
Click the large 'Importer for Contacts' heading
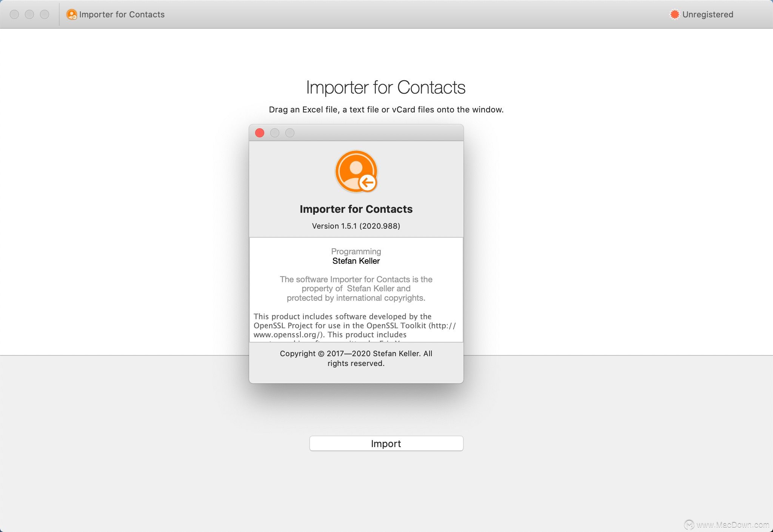pos(386,88)
